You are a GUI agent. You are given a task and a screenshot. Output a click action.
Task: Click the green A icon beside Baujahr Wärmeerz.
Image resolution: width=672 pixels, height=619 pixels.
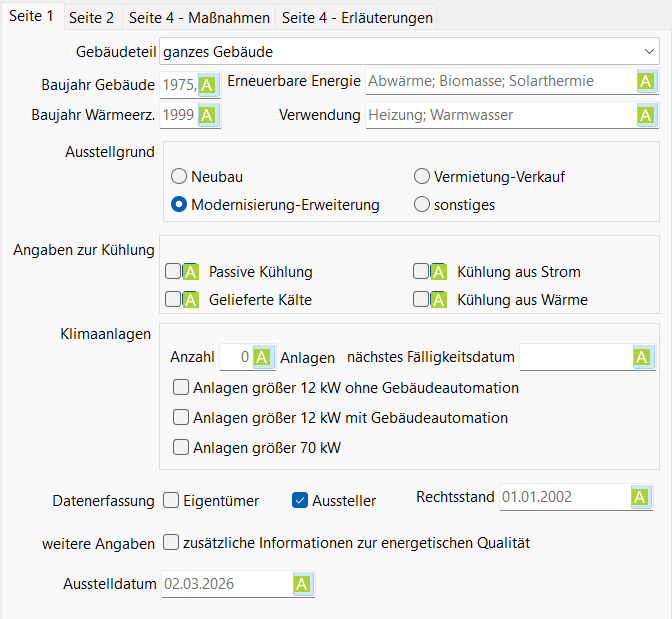pos(207,116)
